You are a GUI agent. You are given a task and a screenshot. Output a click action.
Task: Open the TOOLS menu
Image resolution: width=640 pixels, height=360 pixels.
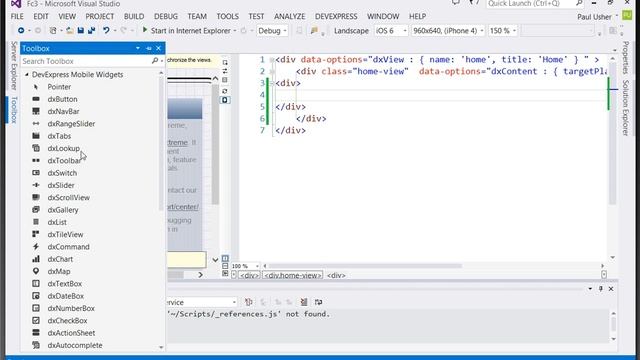(x=227, y=16)
